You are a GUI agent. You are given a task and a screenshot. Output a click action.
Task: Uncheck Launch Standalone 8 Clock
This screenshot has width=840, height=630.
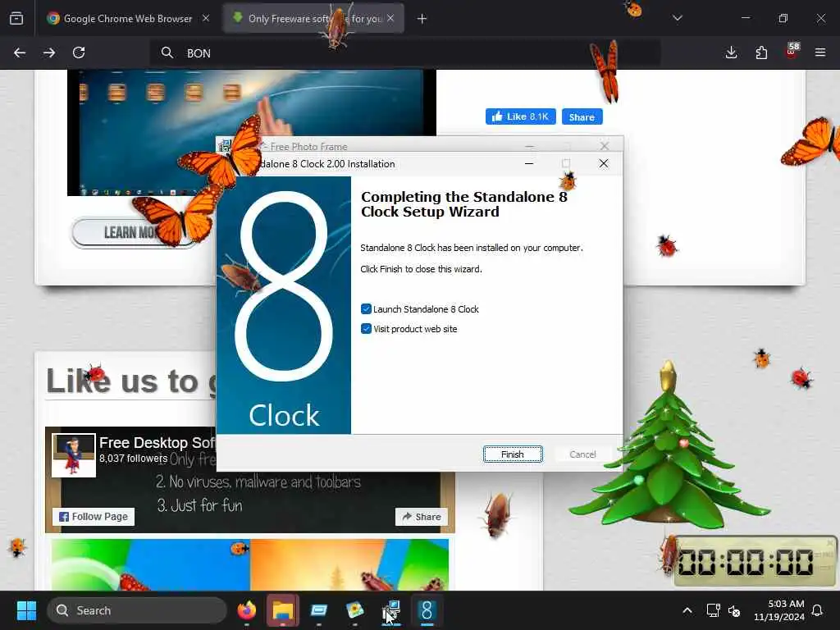point(366,309)
